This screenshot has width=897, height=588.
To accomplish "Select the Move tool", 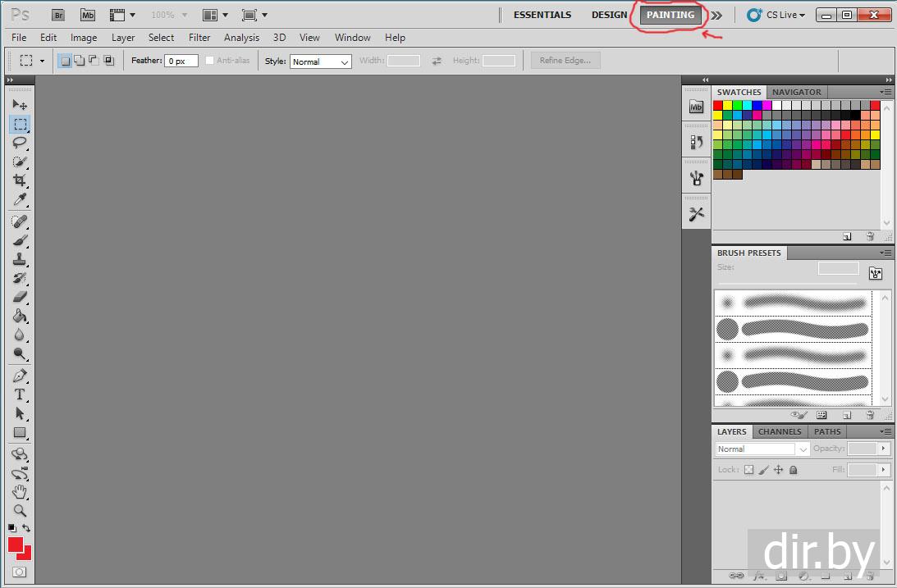I will [20, 105].
